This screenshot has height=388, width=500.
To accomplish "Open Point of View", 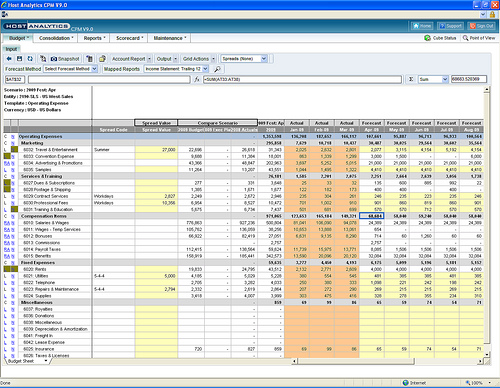I will 479,38.
